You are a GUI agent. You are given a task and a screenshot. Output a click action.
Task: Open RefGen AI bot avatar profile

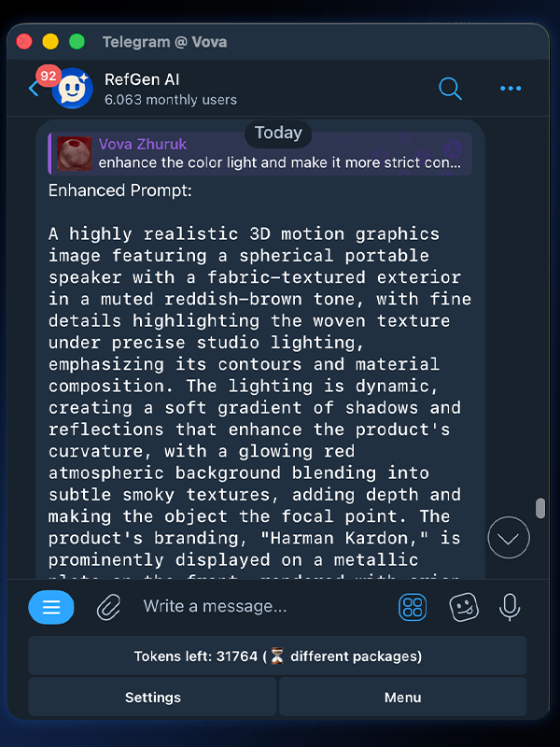[73, 89]
